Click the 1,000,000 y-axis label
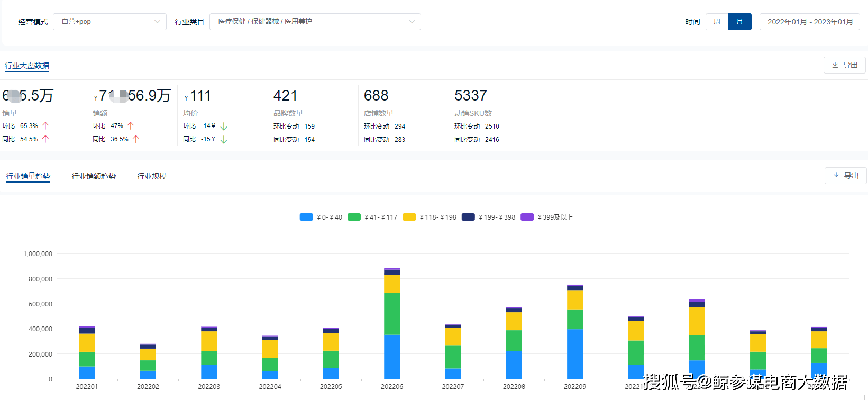 tap(38, 254)
